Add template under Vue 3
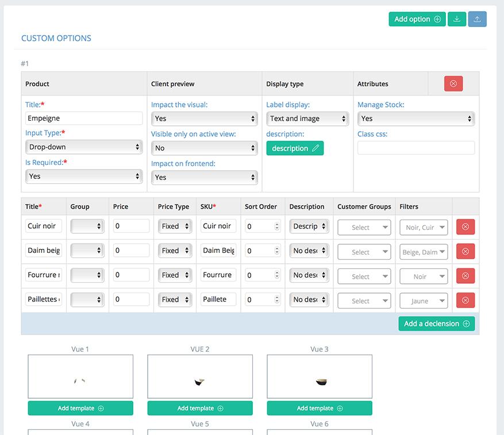The width and height of the screenshot is (504, 435). tap(320, 409)
